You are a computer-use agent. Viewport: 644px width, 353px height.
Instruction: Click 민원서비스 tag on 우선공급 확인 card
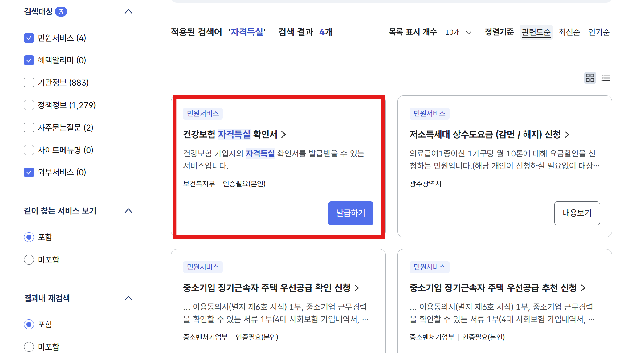(x=203, y=267)
